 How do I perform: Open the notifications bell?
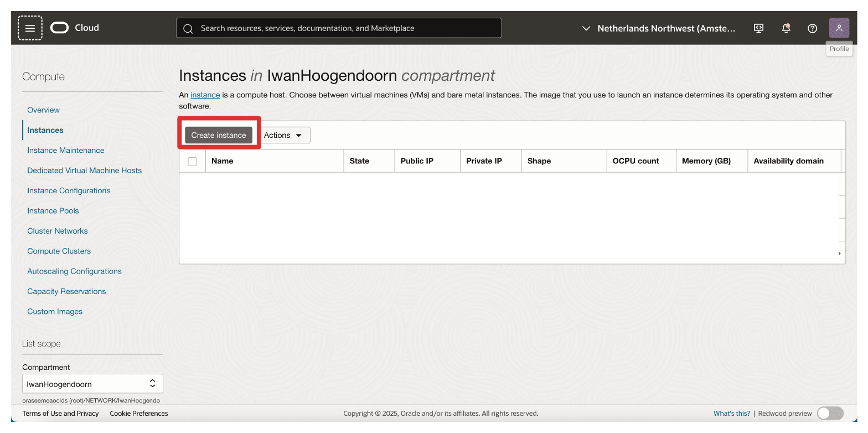(786, 28)
